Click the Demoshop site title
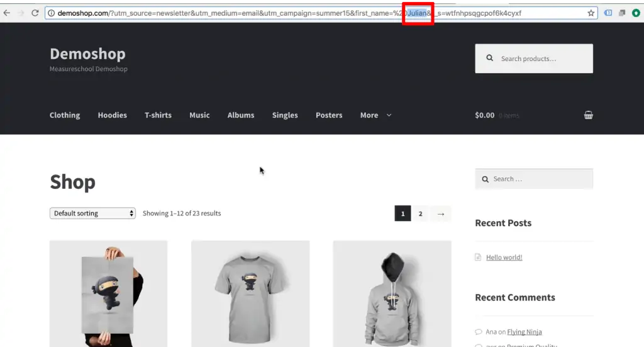 (x=87, y=54)
